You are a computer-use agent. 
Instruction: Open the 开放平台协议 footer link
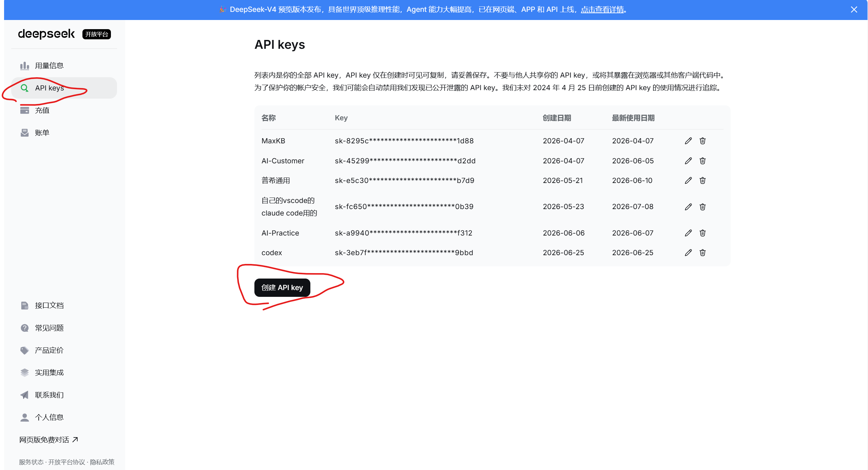click(x=66, y=462)
